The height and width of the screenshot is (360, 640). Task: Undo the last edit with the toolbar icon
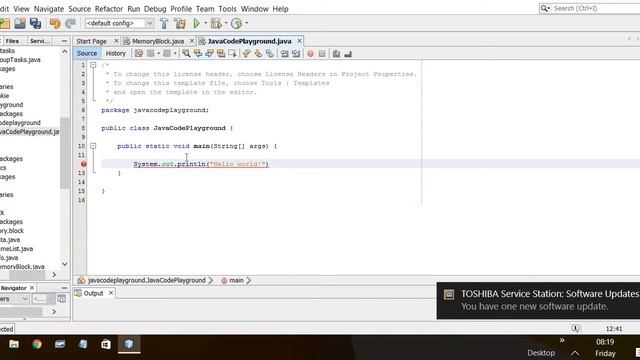(x=55, y=23)
